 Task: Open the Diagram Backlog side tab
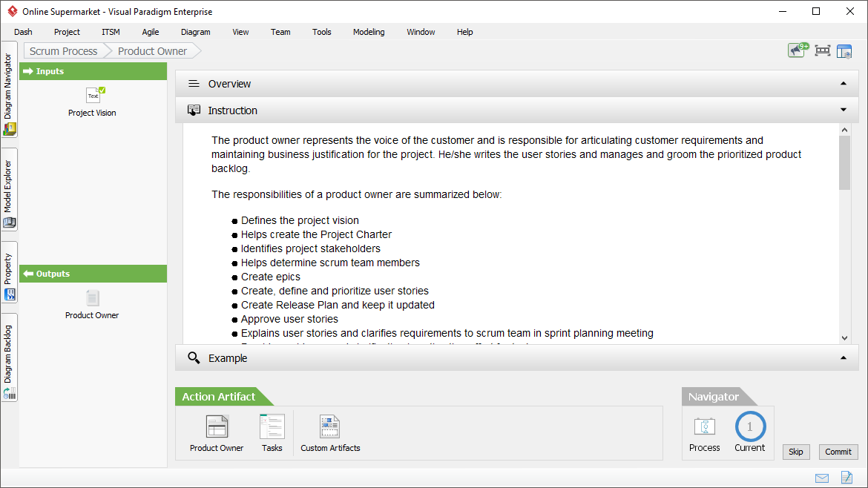(x=9, y=357)
